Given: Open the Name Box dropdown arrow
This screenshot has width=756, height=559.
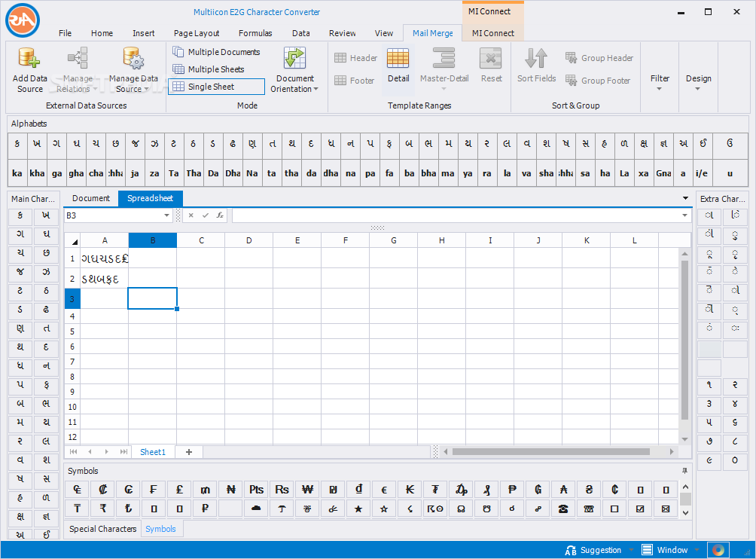Looking at the screenshot, I should (x=167, y=215).
